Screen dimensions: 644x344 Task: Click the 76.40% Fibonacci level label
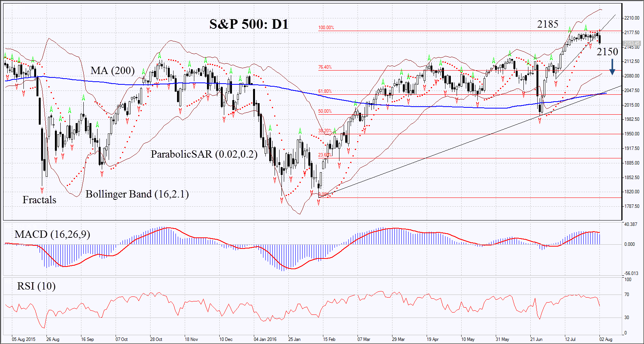click(x=325, y=67)
